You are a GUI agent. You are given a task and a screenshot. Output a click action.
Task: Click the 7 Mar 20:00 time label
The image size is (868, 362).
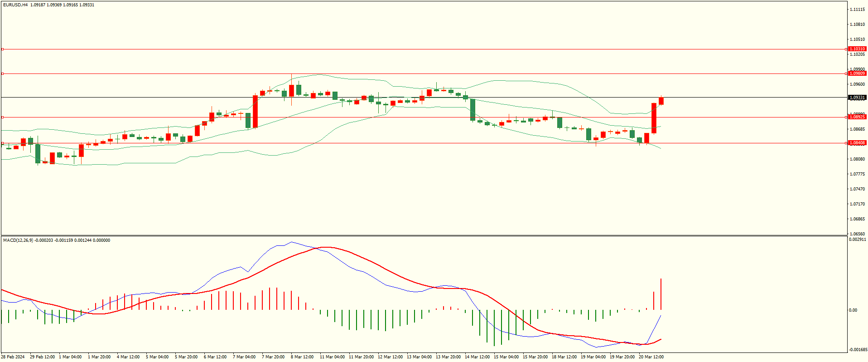point(273,357)
